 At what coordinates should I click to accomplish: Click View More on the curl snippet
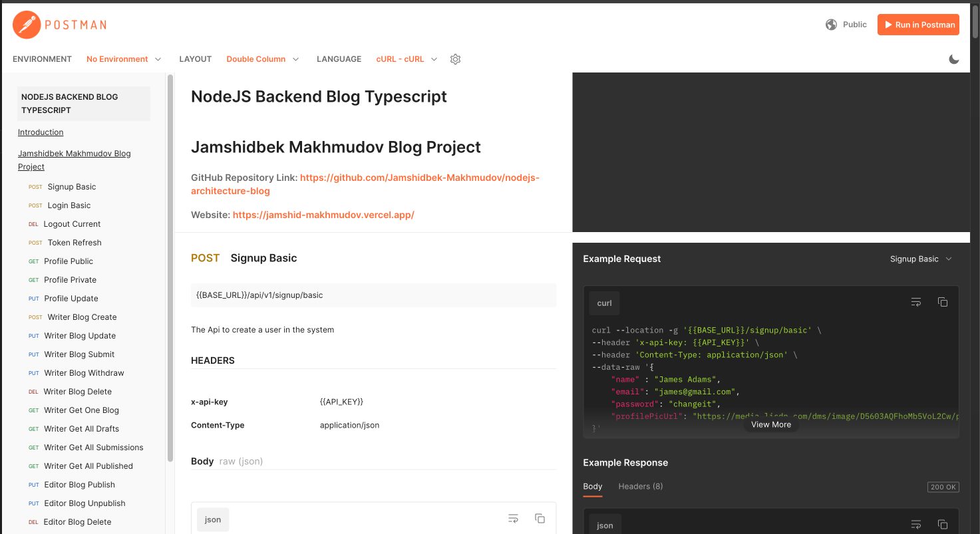point(770,424)
